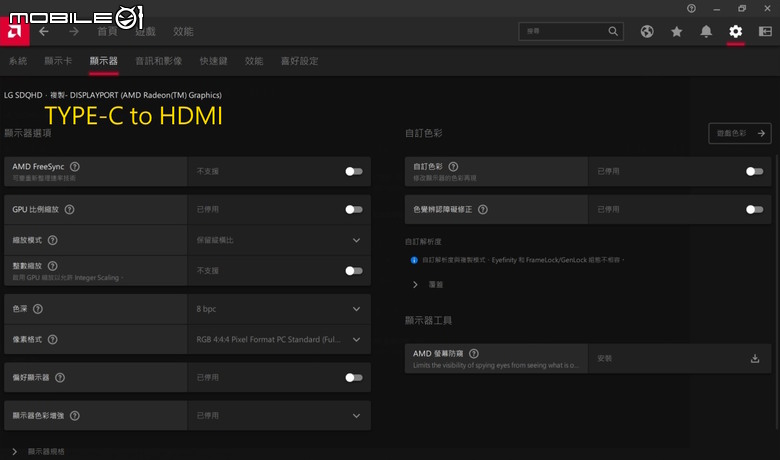
Task: Show help for 色深
Action: coord(38,309)
